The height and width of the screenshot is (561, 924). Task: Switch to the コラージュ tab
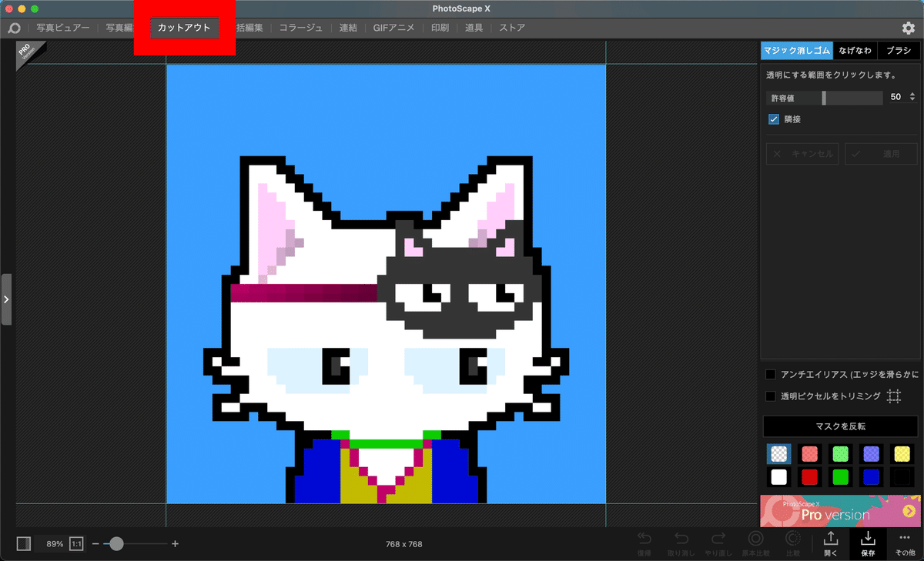[x=301, y=28]
